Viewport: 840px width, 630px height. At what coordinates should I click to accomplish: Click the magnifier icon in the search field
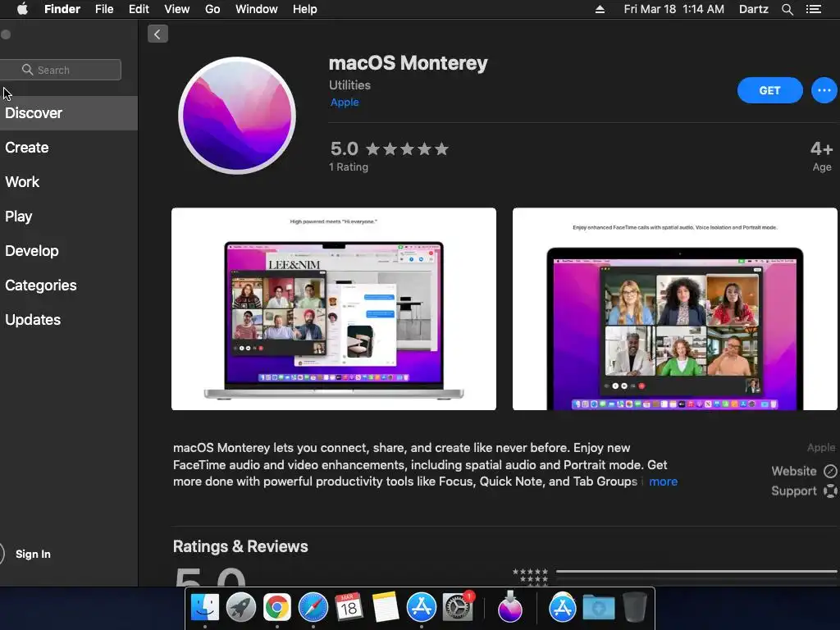pyautogui.click(x=27, y=70)
